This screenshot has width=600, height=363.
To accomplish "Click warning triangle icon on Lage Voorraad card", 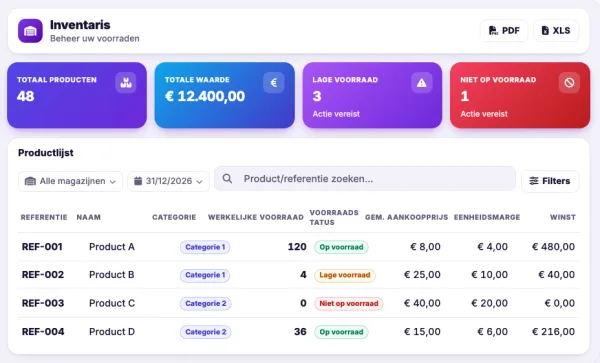I will click(422, 83).
